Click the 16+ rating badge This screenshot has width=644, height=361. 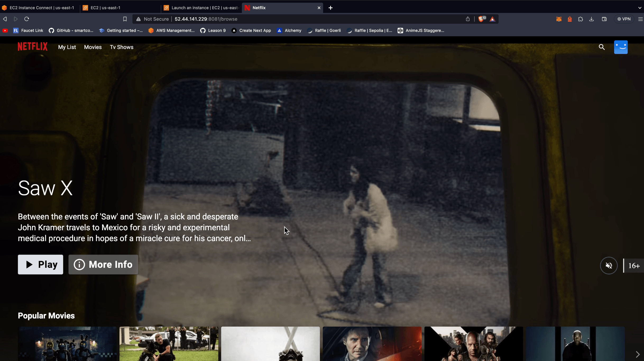point(634,265)
